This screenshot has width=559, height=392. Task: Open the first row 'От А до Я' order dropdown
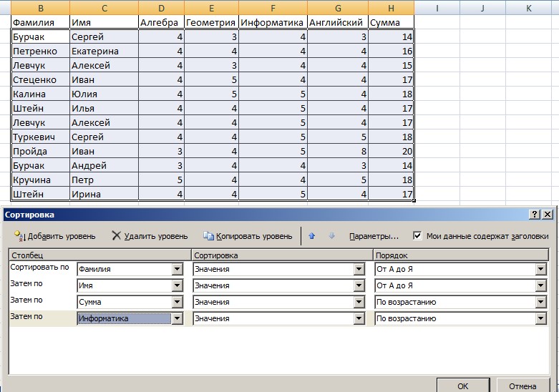pos(542,270)
